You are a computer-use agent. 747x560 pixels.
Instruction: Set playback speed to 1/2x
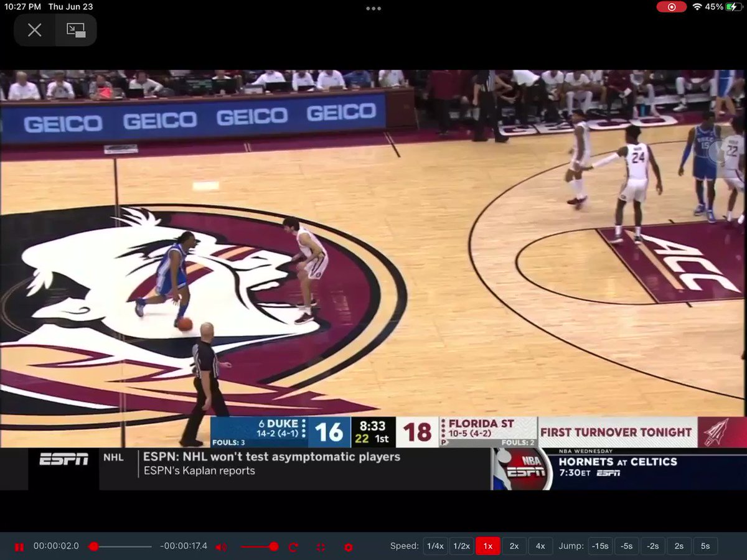pyautogui.click(x=461, y=546)
